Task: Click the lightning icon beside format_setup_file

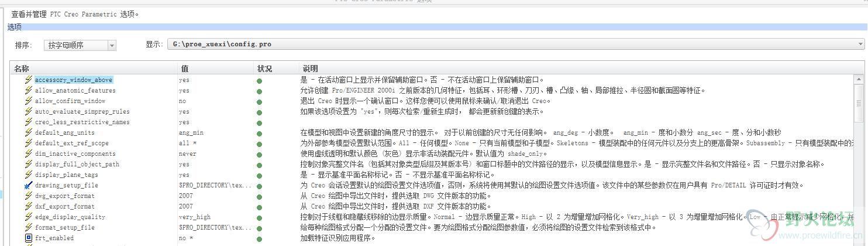Action: (x=28, y=227)
